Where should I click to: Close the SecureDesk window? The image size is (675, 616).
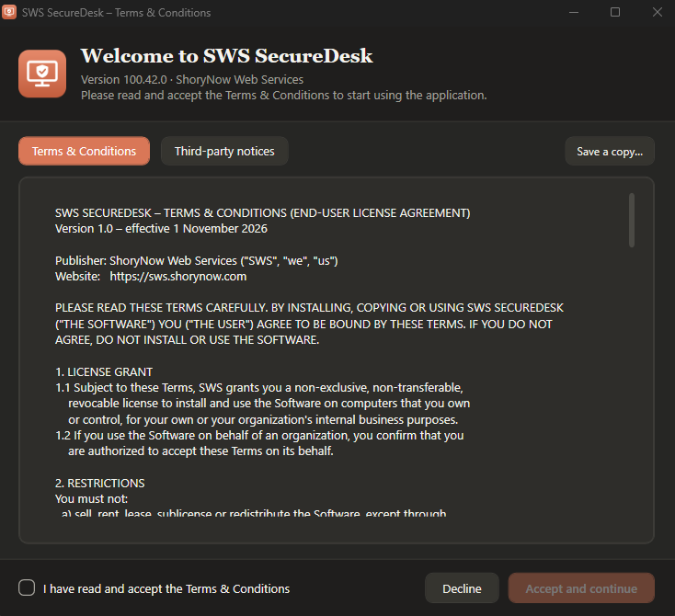[x=657, y=12]
